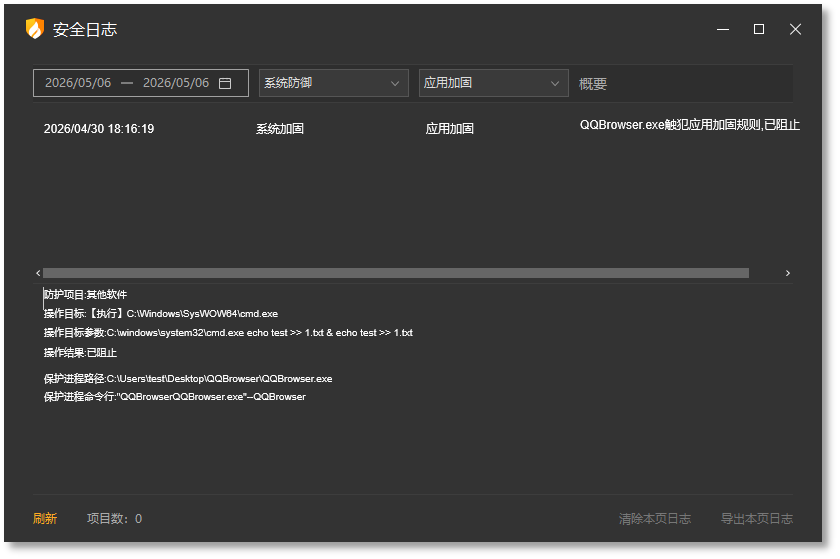Clear logs via 清除本页日志

(x=655, y=519)
